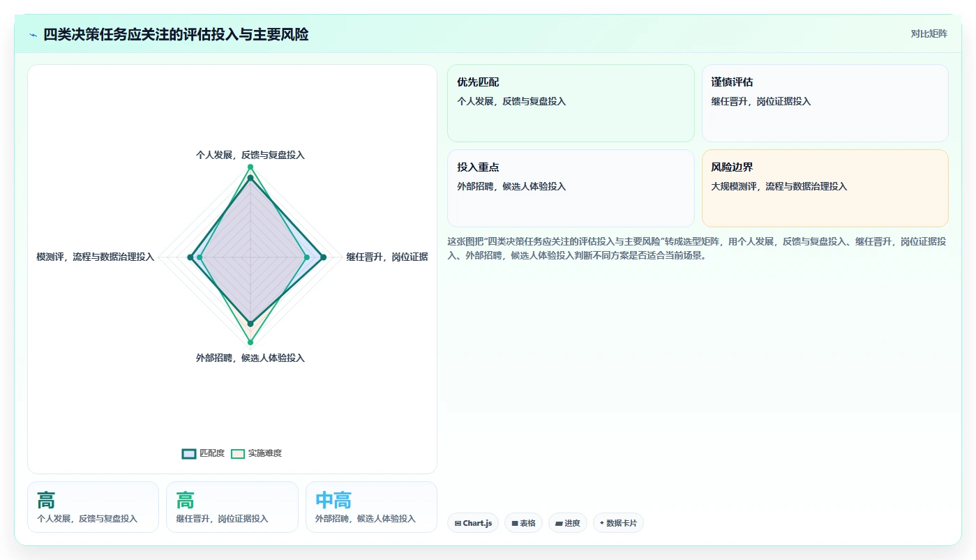Click radar axis label 外部招聘，候选人体验投入
976x560 pixels.
[250, 358]
